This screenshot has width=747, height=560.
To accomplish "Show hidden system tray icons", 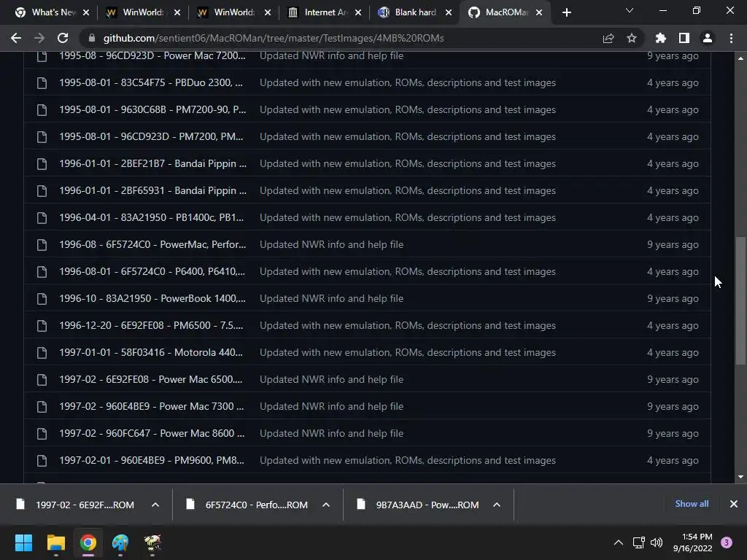I will 619,542.
